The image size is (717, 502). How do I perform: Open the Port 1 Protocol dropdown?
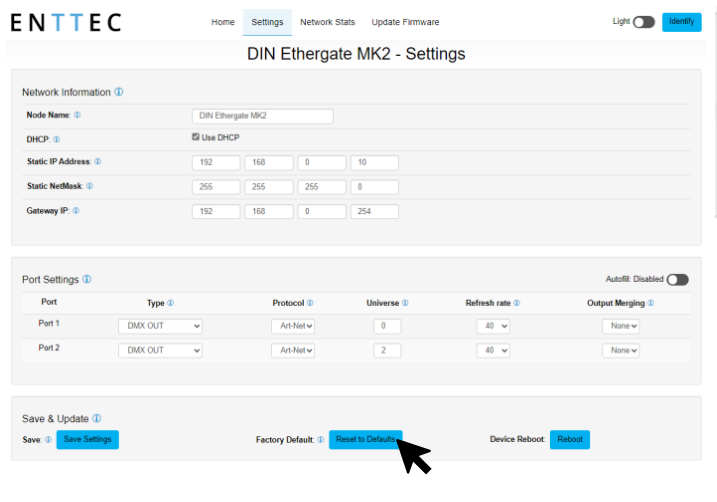[293, 326]
